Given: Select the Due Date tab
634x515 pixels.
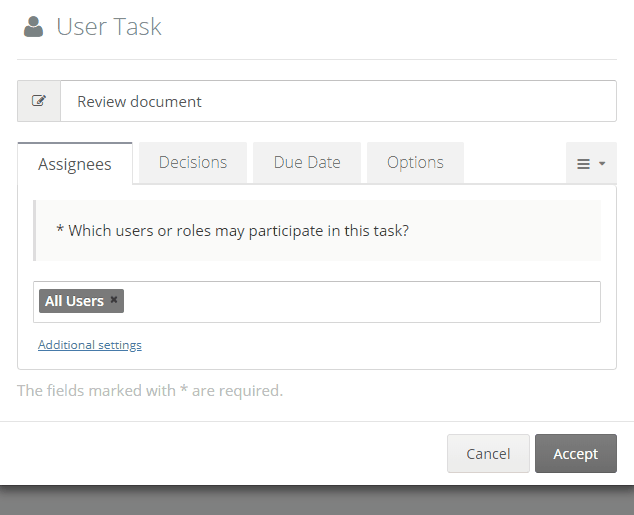Looking at the screenshot, I should click(307, 162).
